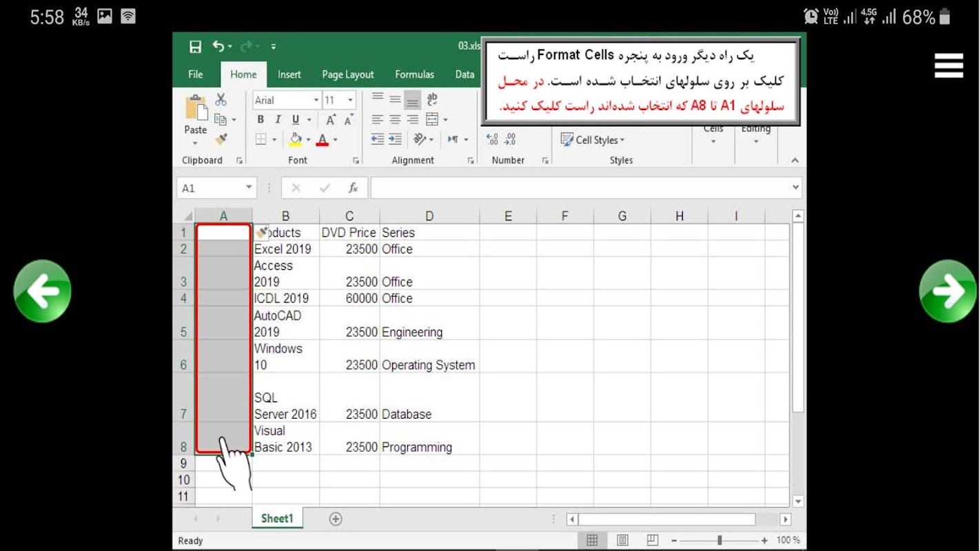Click the Insert Function fx icon
This screenshot has width=980, height=551.
point(353,188)
